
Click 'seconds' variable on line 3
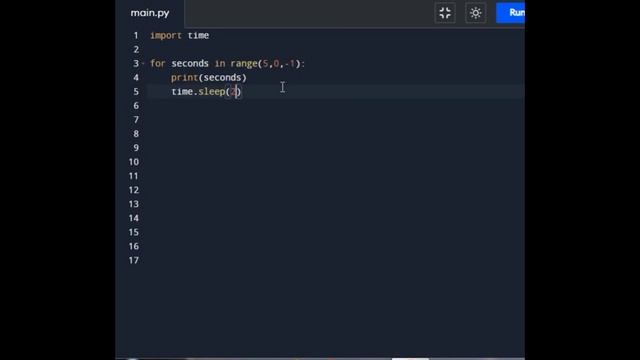click(x=190, y=64)
